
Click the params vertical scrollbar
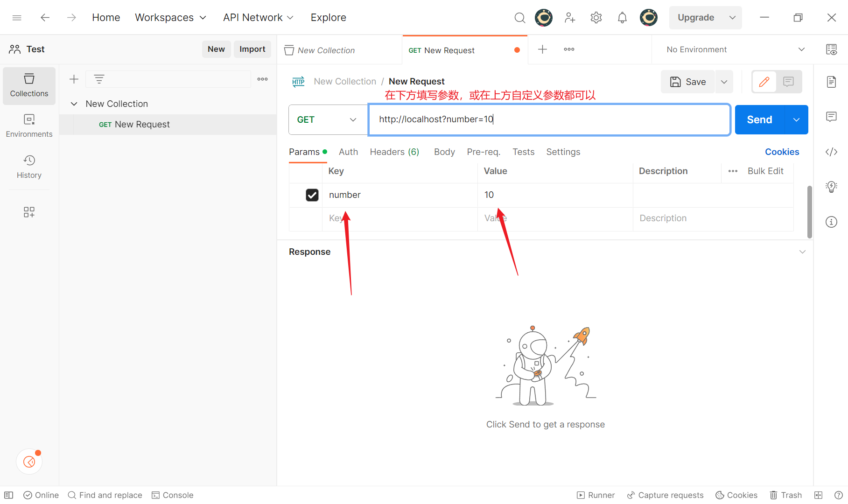click(x=809, y=212)
